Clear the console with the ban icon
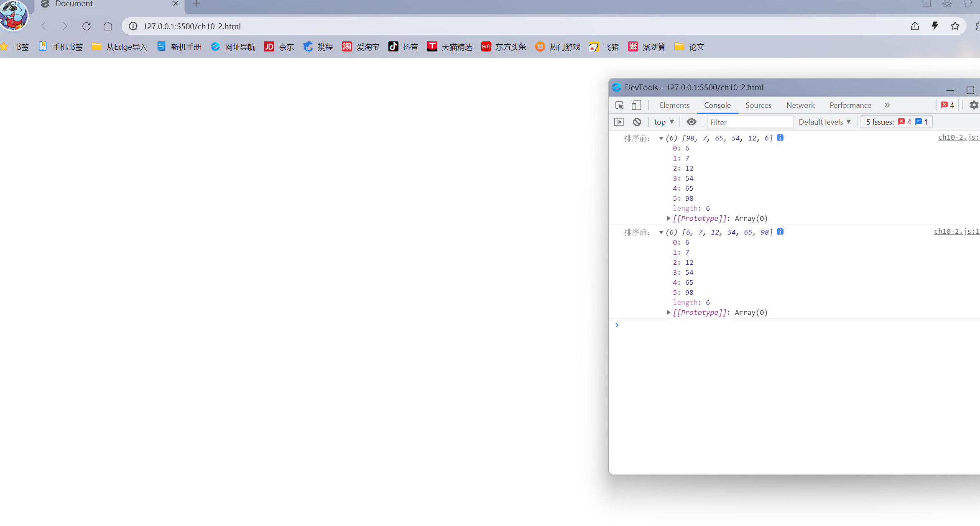Screen dimensions: 980x526 coord(637,122)
